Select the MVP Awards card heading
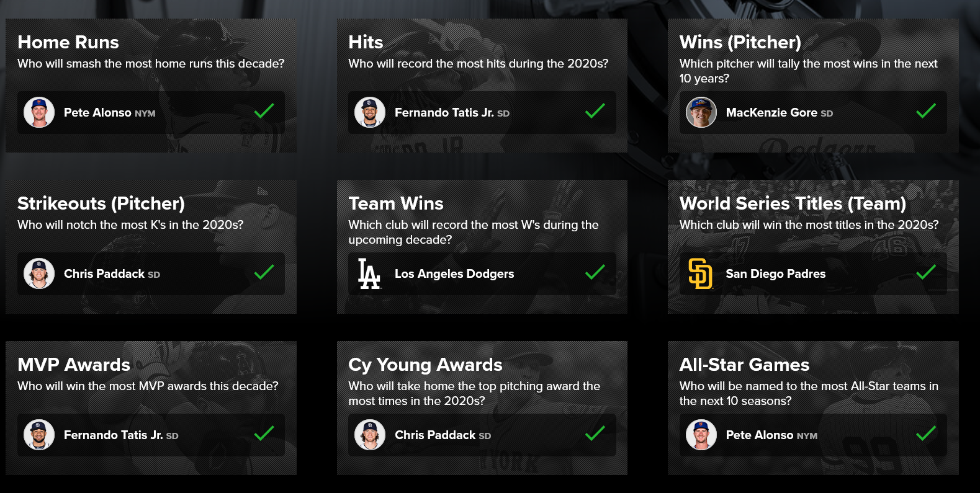Image resolution: width=980 pixels, height=493 pixels. [x=74, y=365]
